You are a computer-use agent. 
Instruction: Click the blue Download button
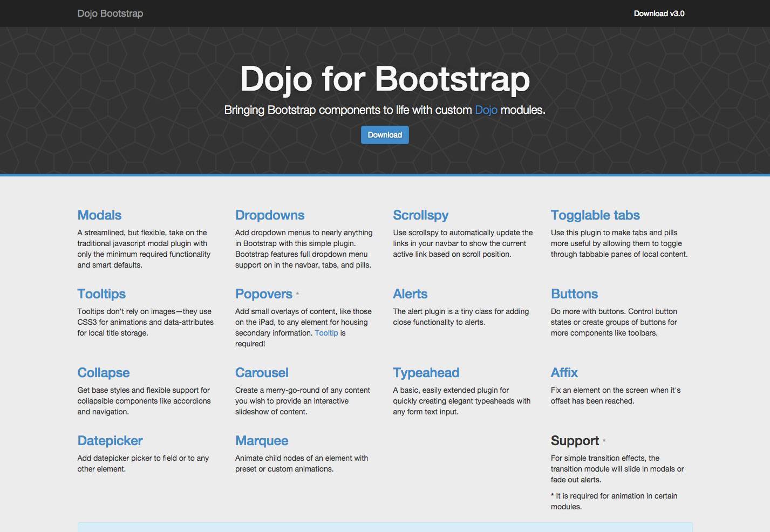385,135
